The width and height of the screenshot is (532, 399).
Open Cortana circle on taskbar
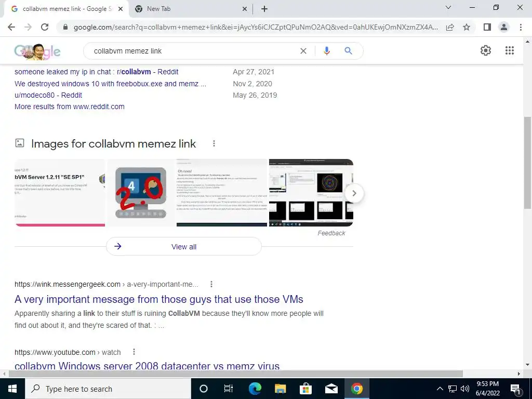[204, 389]
